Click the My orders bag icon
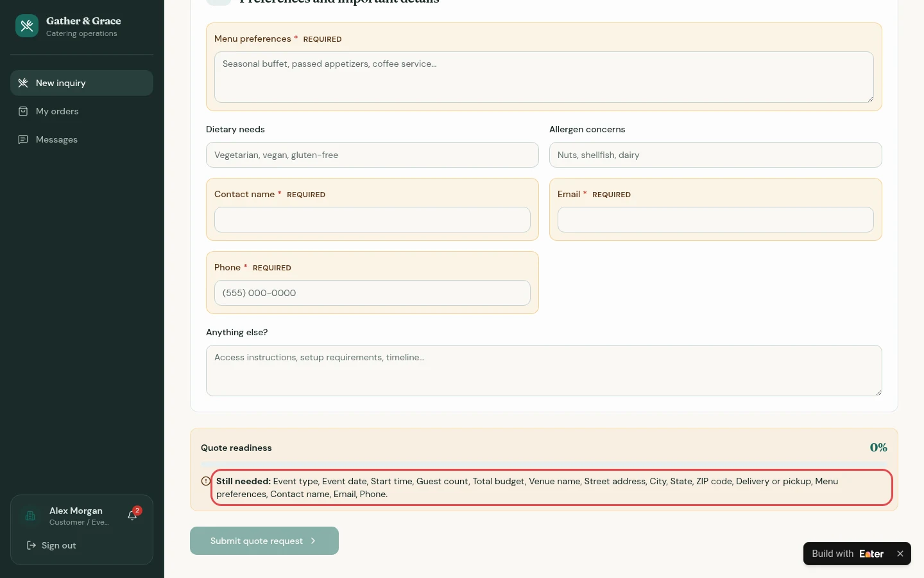Viewport: 924px width, 578px height. 23,111
